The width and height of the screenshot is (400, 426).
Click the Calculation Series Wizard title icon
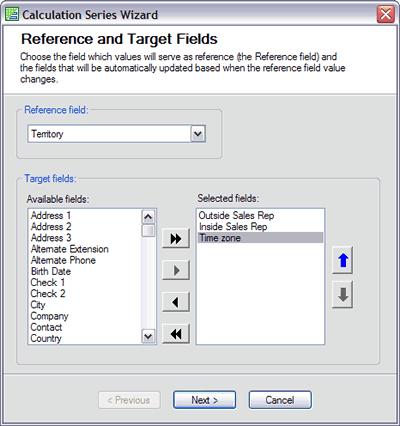(x=12, y=14)
